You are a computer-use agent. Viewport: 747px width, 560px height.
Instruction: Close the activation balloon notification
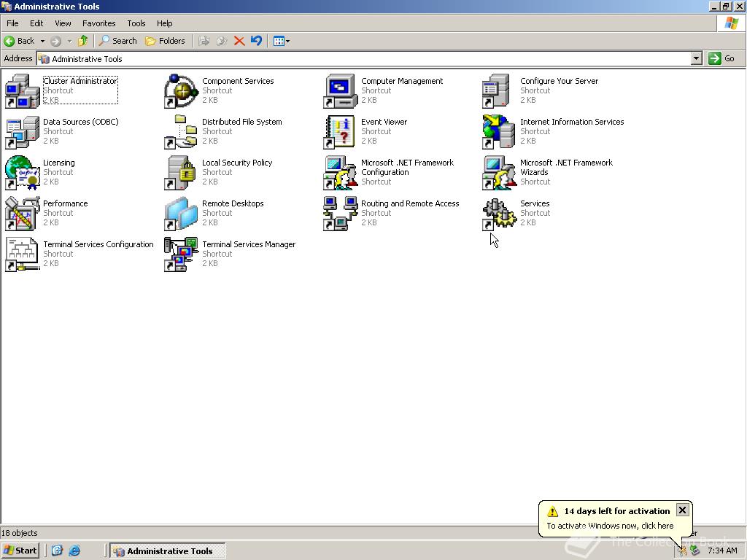[x=682, y=510]
